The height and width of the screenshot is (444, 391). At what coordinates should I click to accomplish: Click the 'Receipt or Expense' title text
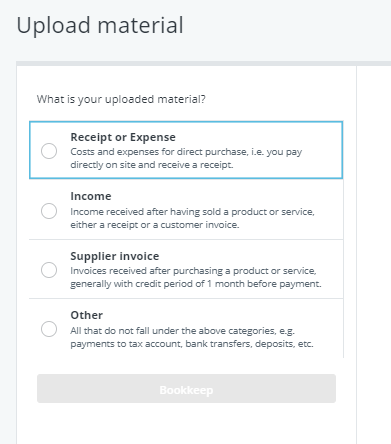click(x=123, y=137)
